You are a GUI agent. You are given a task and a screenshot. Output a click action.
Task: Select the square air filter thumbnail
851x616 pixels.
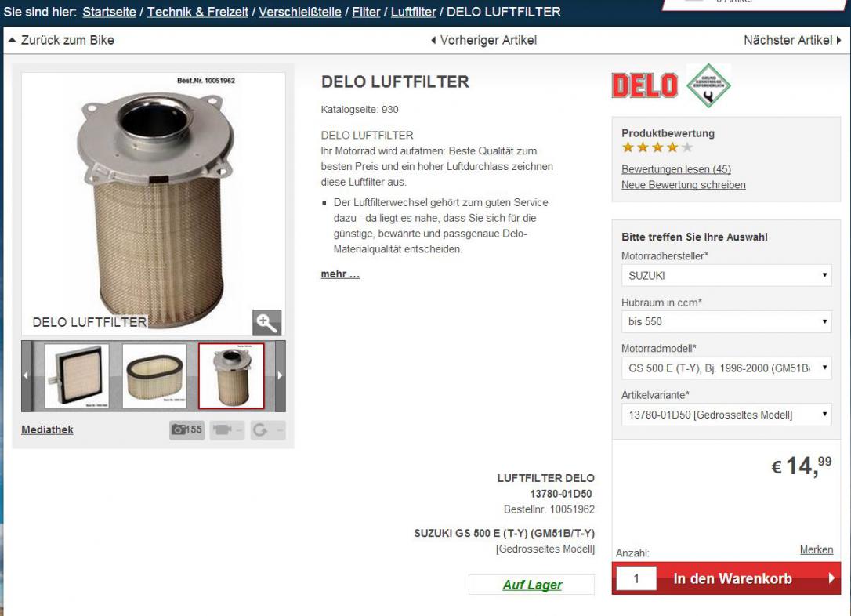(77, 375)
